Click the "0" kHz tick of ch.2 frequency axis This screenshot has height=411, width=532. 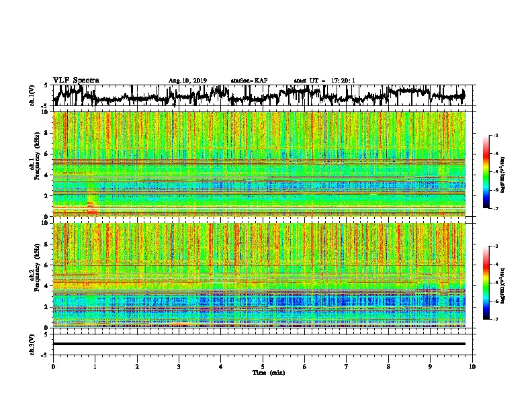pos(48,327)
